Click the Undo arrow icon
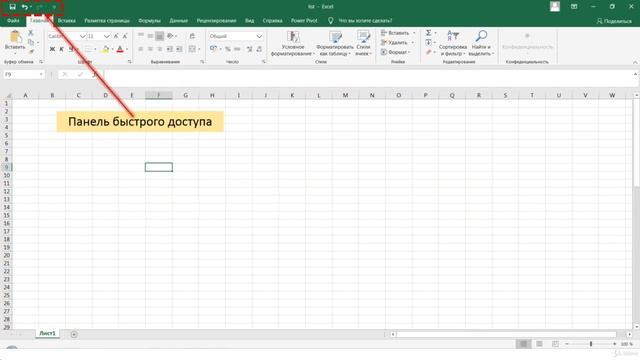The image size is (640, 360). 24,7
